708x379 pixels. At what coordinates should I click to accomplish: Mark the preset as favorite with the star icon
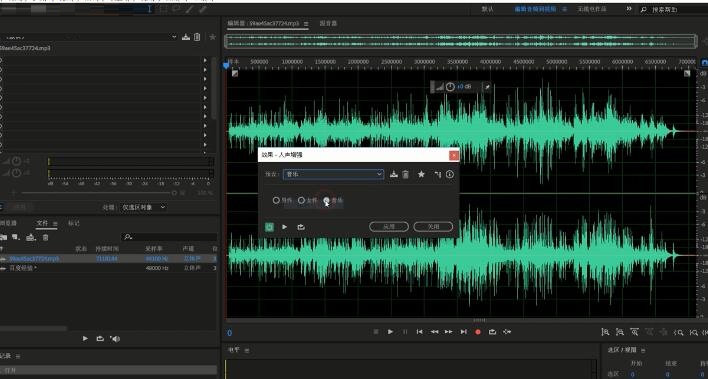pos(421,174)
